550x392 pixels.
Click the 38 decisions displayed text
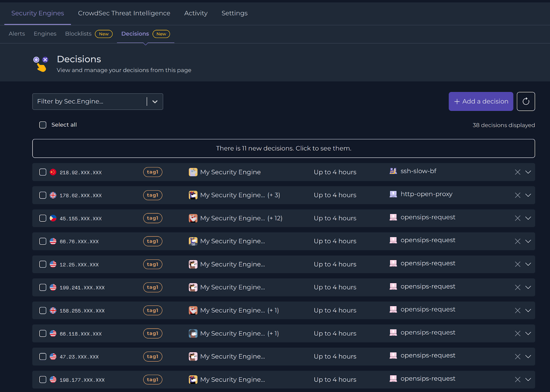504,125
